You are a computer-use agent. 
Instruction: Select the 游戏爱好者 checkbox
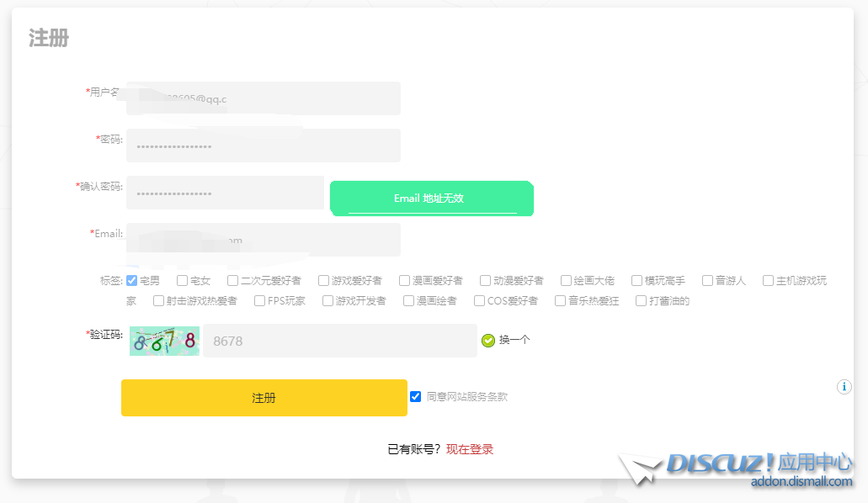(x=323, y=281)
